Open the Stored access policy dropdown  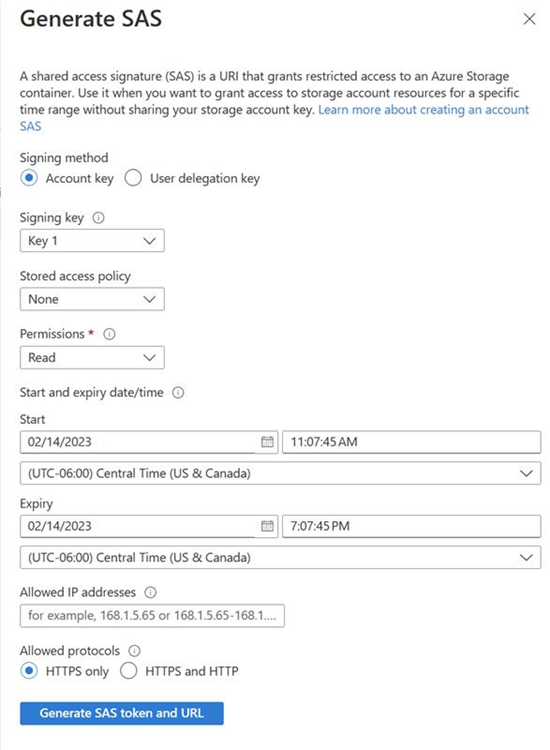[92, 299]
